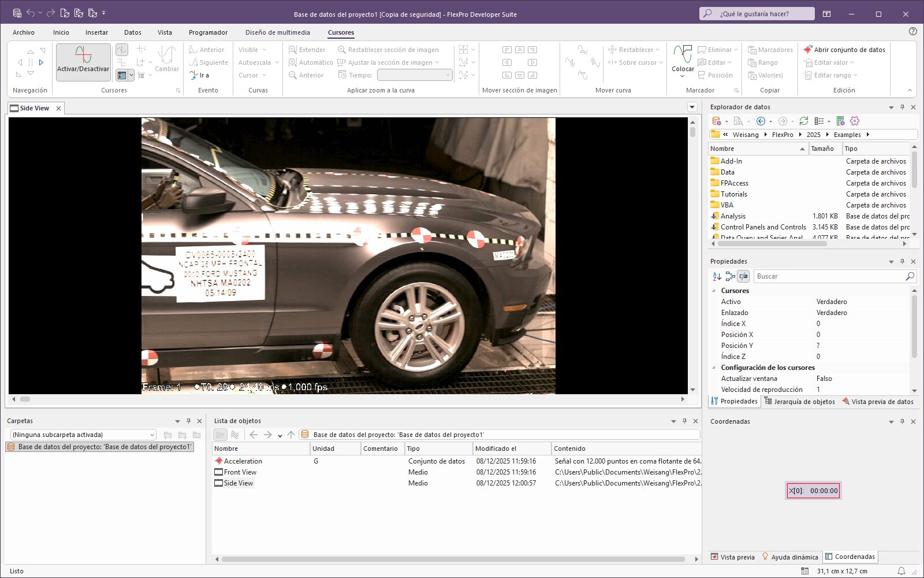Screen dimensions: 924x578
Task: Click the Colocar marker icon
Action: tap(683, 55)
